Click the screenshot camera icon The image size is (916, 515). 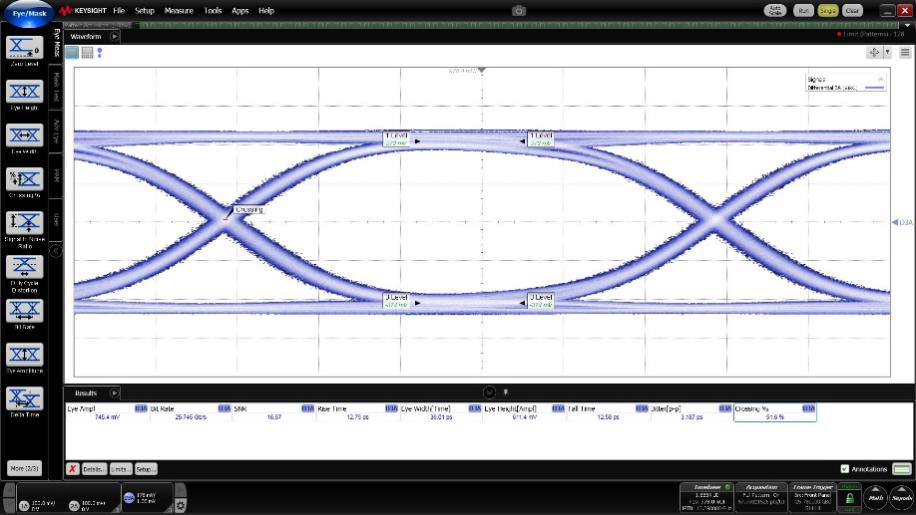coord(519,11)
